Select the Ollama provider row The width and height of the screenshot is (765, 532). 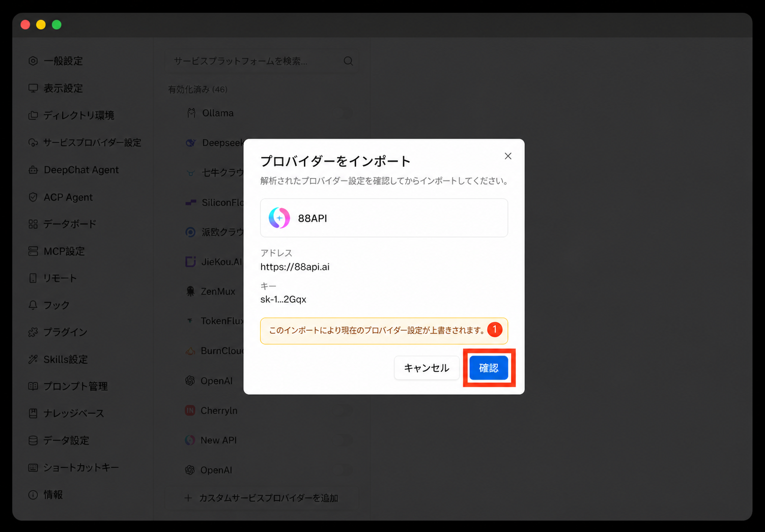tap(263, 113)
